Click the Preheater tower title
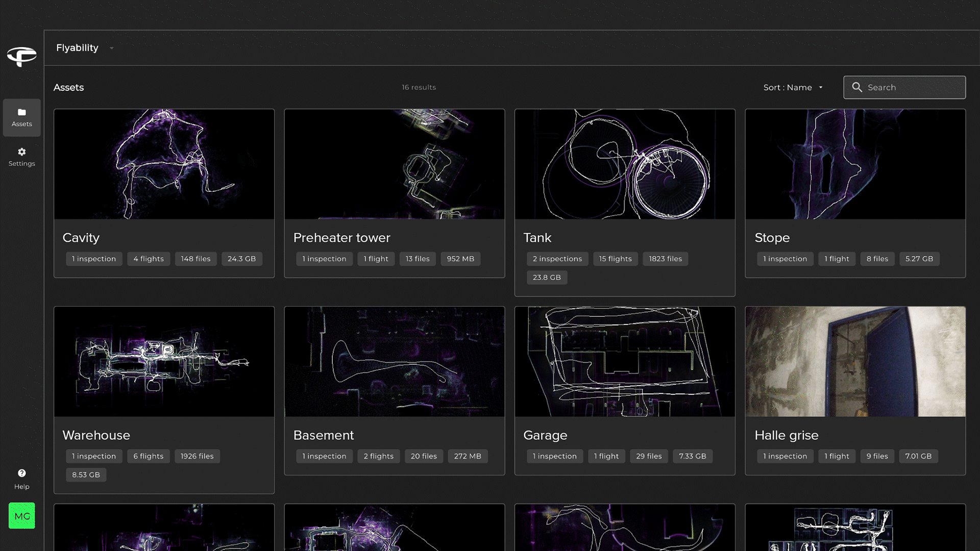980x551 pixels. [x=341, y=238]
